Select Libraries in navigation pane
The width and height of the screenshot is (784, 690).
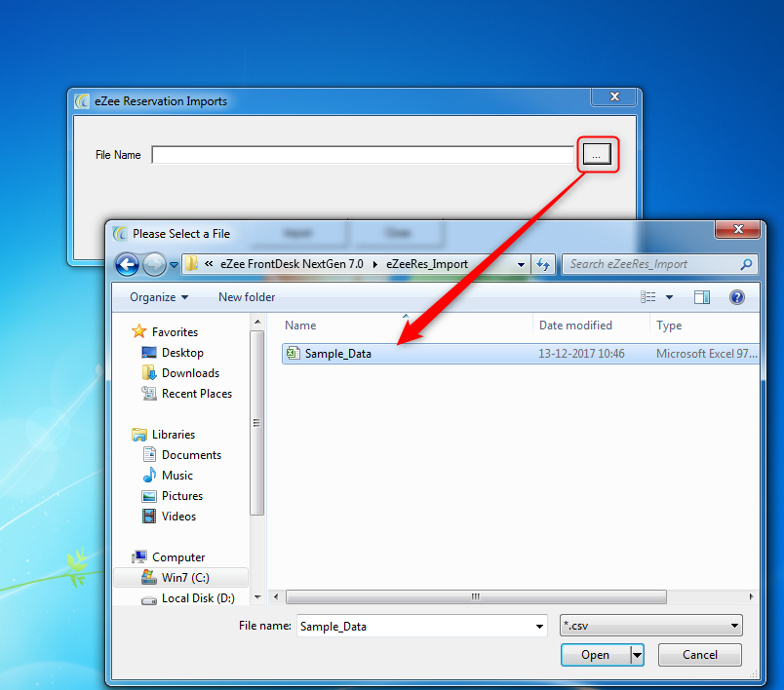coord(174,435)
